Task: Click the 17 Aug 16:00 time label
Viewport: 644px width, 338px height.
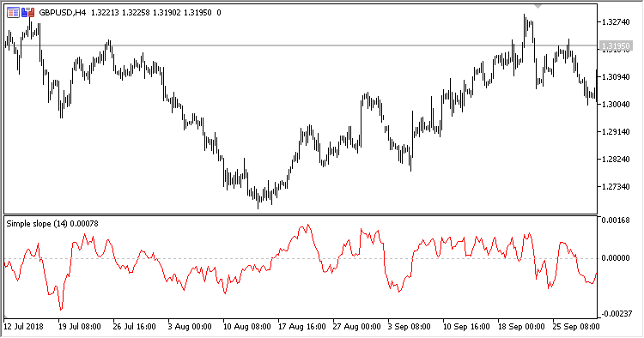Action: 302,327
